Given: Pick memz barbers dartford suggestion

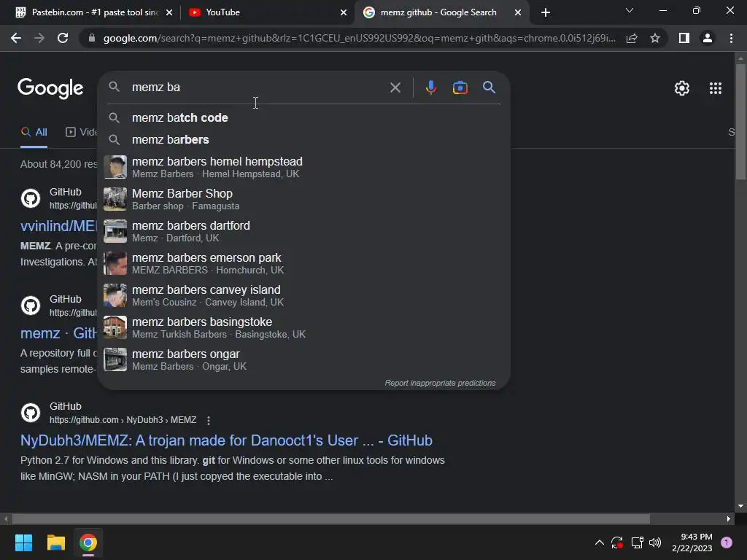Looking at the screenshot, I should click(x=304, y=231).
